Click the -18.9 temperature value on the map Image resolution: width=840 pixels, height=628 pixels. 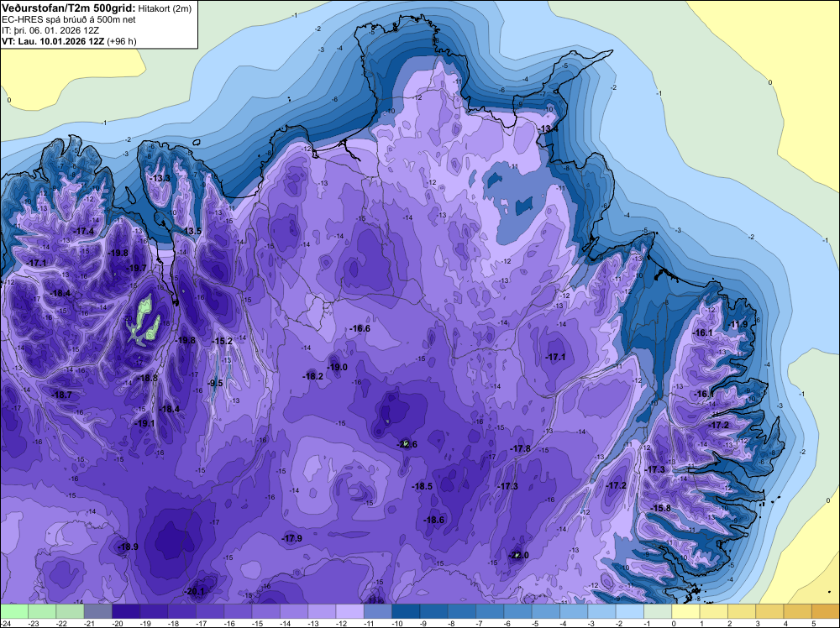pyautogui.click(x=128, y=547)
